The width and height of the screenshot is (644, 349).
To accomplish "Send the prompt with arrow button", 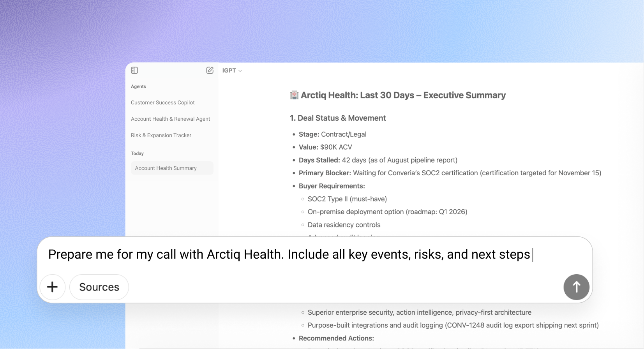I will [576, 287].
